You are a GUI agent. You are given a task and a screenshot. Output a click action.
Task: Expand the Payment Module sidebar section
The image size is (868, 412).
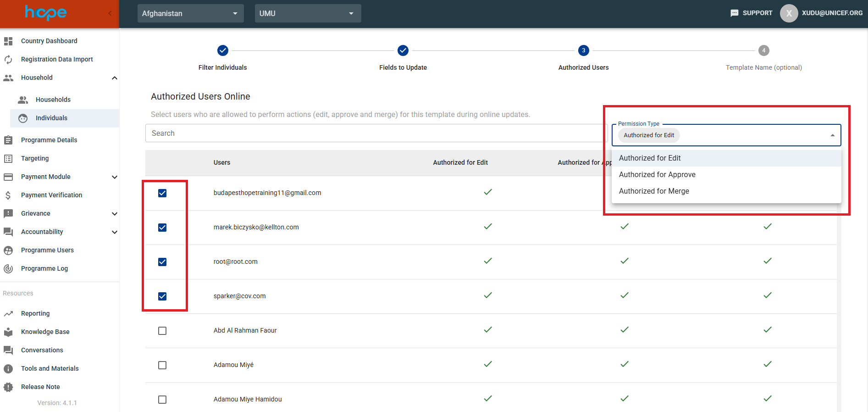[115, 177]
